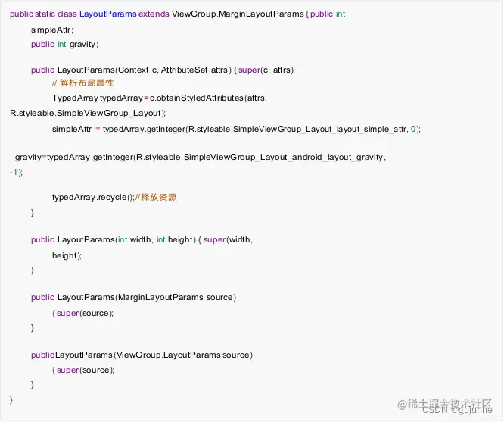Click the 'public int gravity;' line

pyautogui.click(x=64, y=44)
